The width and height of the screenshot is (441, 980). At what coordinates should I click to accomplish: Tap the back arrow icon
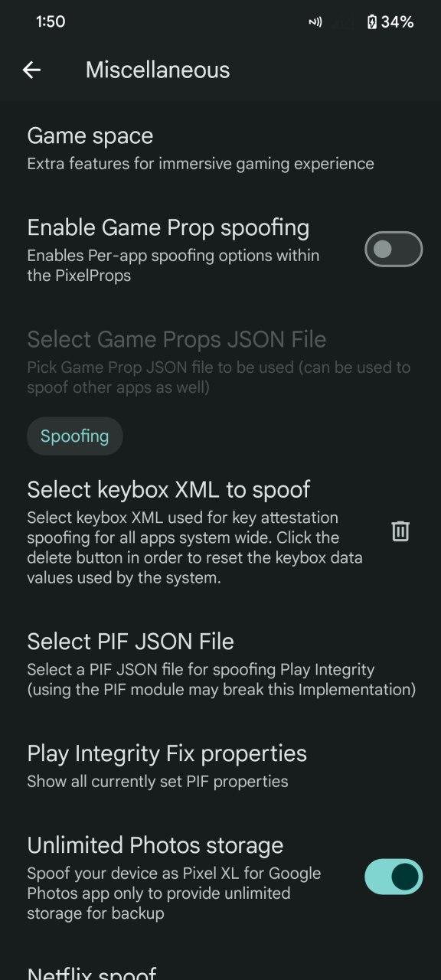tap(31, 70)
